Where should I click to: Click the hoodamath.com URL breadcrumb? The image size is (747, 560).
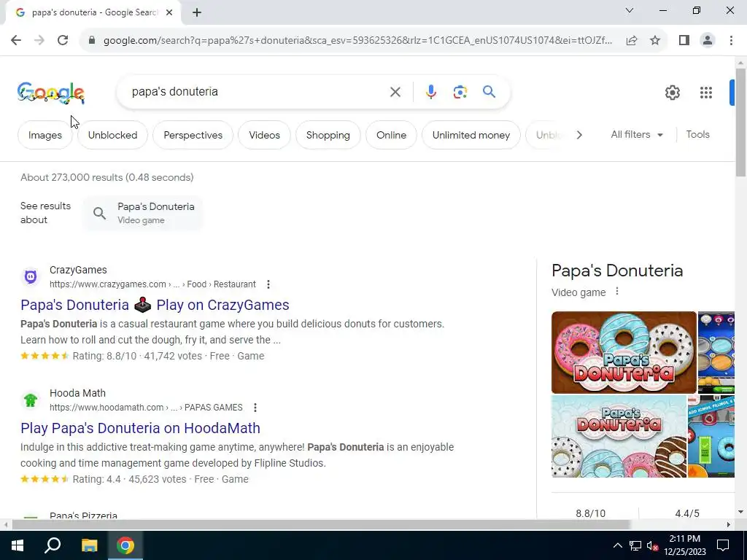click(x=146, y=408)
